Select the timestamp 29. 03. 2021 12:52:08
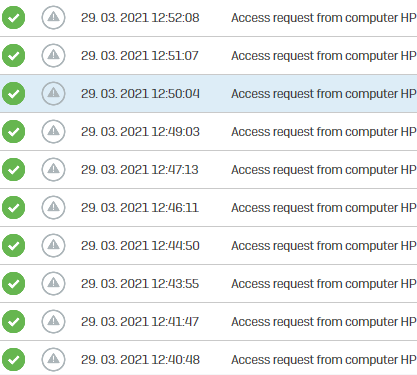417x375 pixels. tap(140, 18)
